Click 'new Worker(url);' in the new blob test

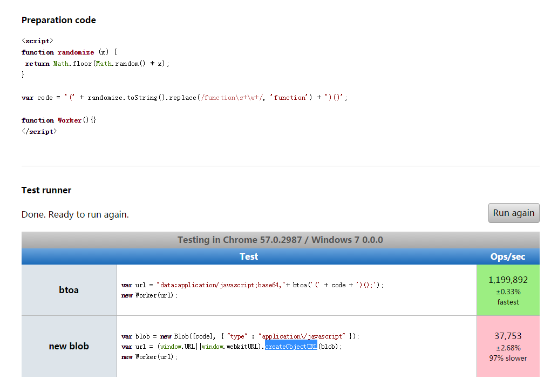[149, 357]
